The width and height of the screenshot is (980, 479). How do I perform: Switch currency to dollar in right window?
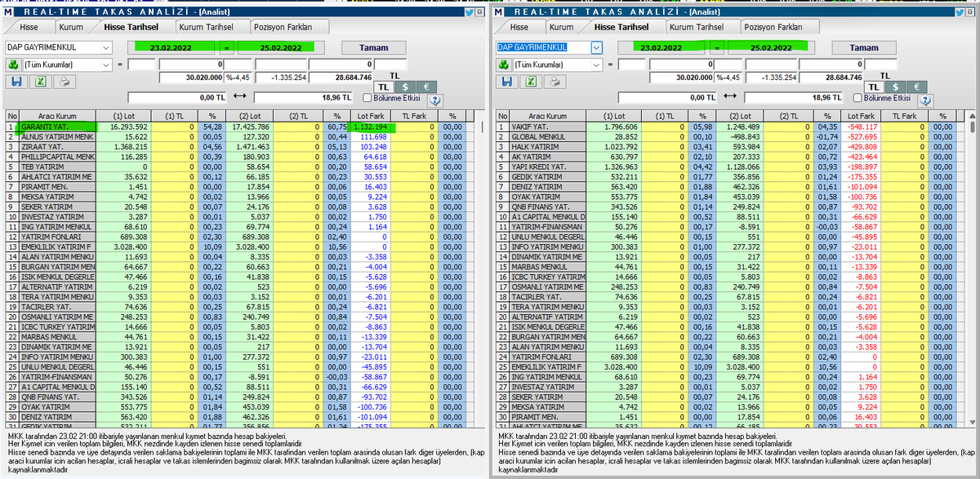[x=896, y=86]
